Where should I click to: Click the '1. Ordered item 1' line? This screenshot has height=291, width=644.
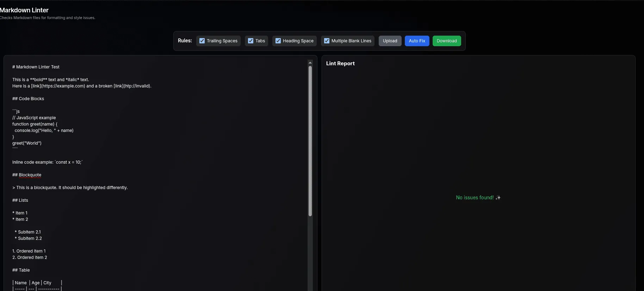[x=29, y=251]
